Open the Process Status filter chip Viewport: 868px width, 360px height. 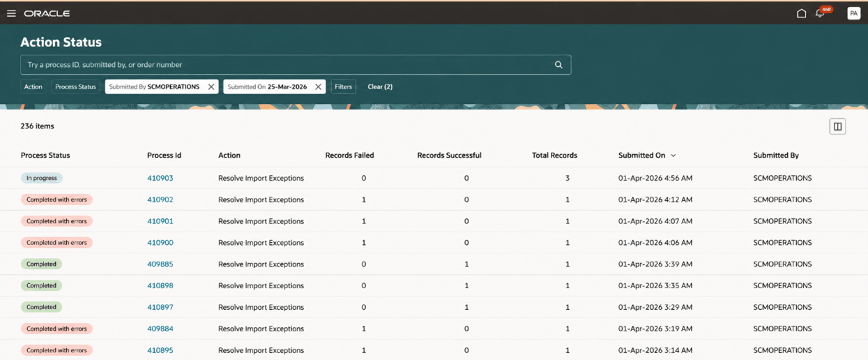75,87
